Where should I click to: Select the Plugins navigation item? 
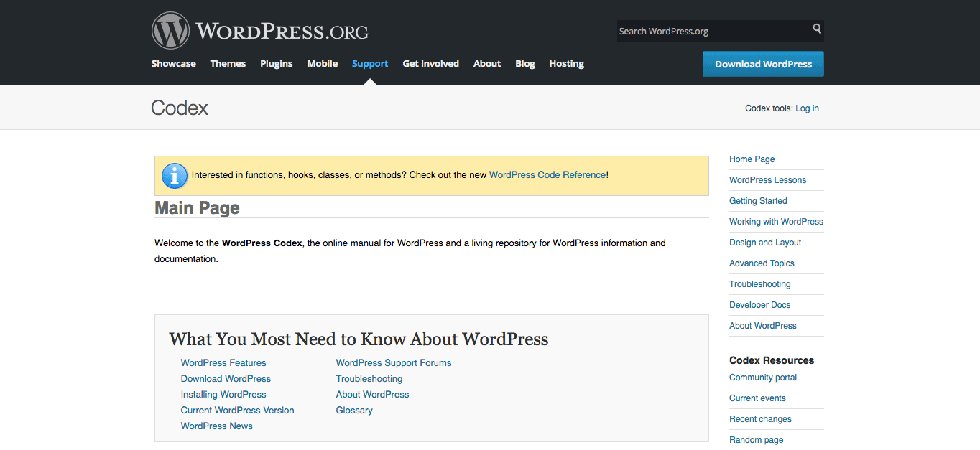coord(276,63)
